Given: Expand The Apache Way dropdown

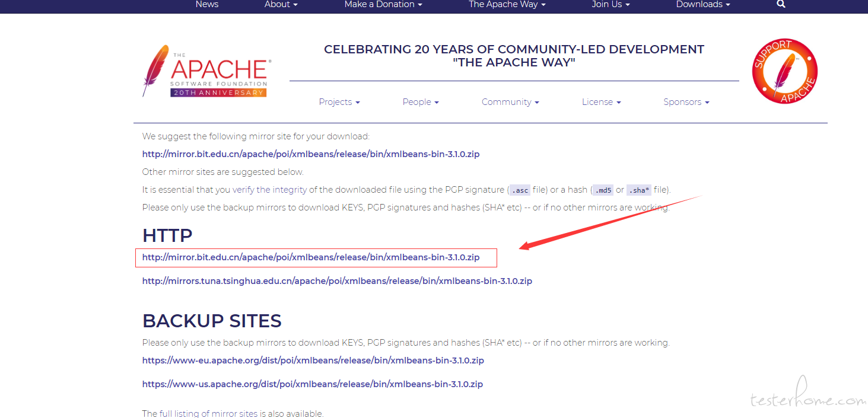Looking at the screenshot, I should click(x=507, y=4).
